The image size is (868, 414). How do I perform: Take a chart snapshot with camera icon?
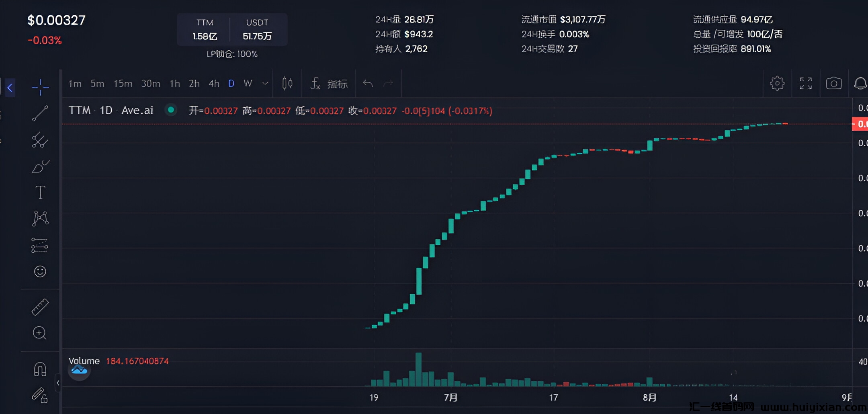[x=833, y=84]
